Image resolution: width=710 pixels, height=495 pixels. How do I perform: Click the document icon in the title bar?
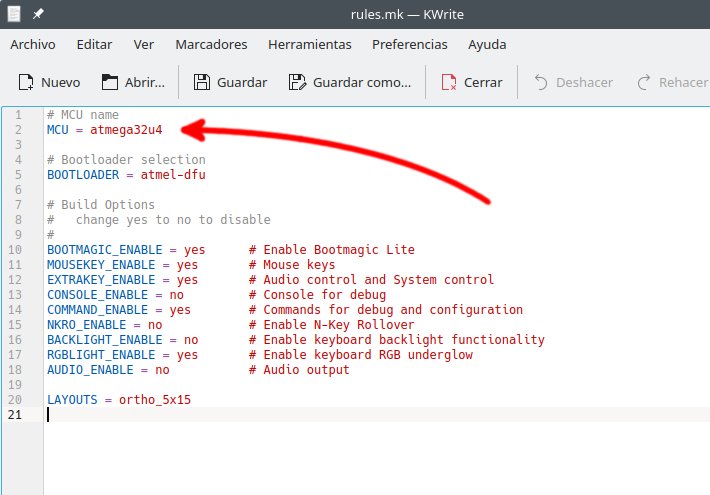tap(12, 14)
